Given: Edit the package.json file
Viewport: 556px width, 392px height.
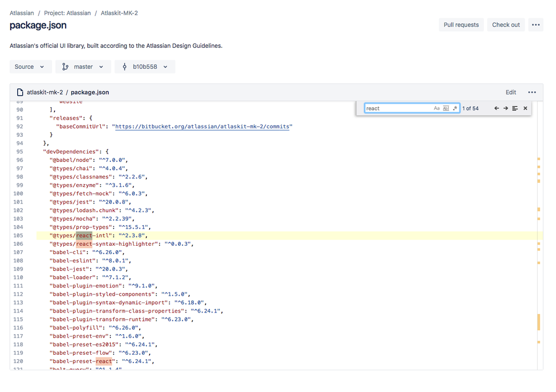Looking at the screenshot, I should click(510, 92).
